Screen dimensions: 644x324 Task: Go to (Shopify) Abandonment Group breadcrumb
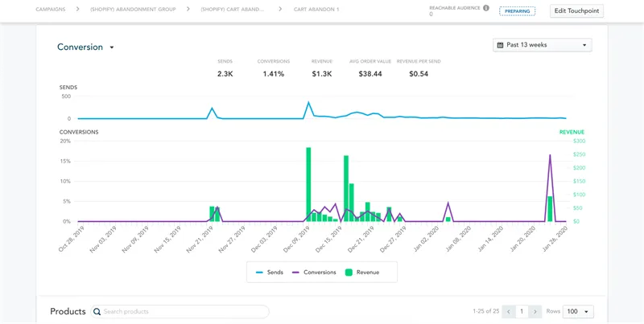point(131,9)
